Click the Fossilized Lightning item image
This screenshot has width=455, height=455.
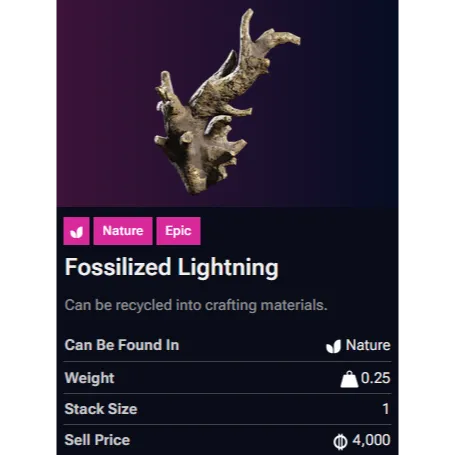[x=227, y=102]
